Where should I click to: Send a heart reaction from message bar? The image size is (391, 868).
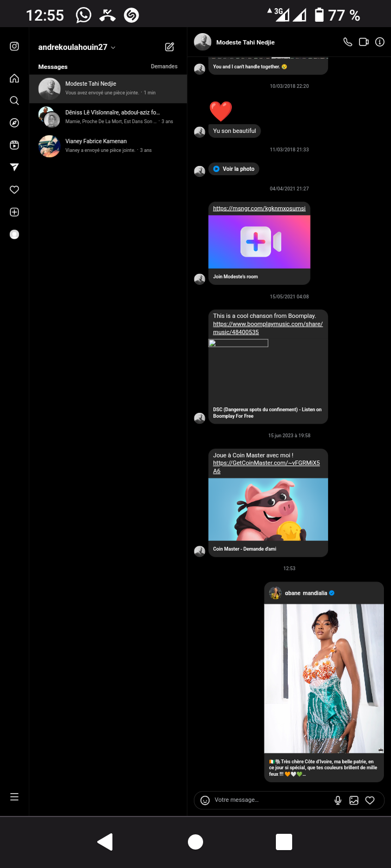(x=370, y=800)
